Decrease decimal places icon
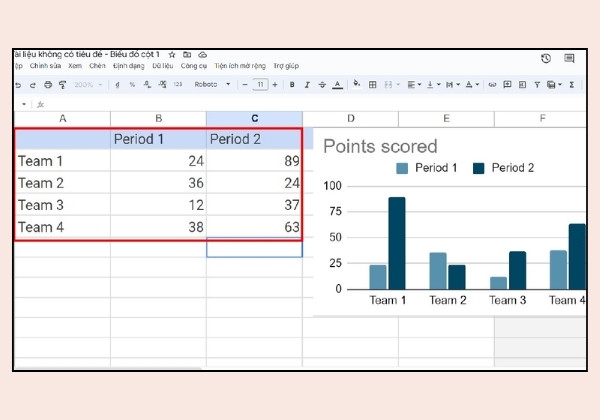Screen dimensions: 600x420 147,85
